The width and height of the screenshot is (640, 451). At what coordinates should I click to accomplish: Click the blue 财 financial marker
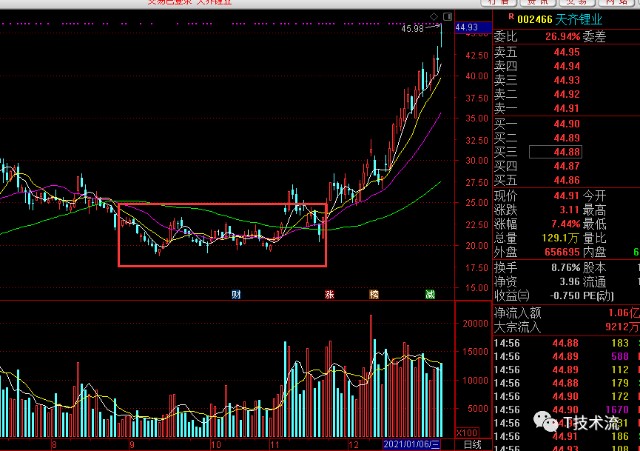[x=236, y=294]
